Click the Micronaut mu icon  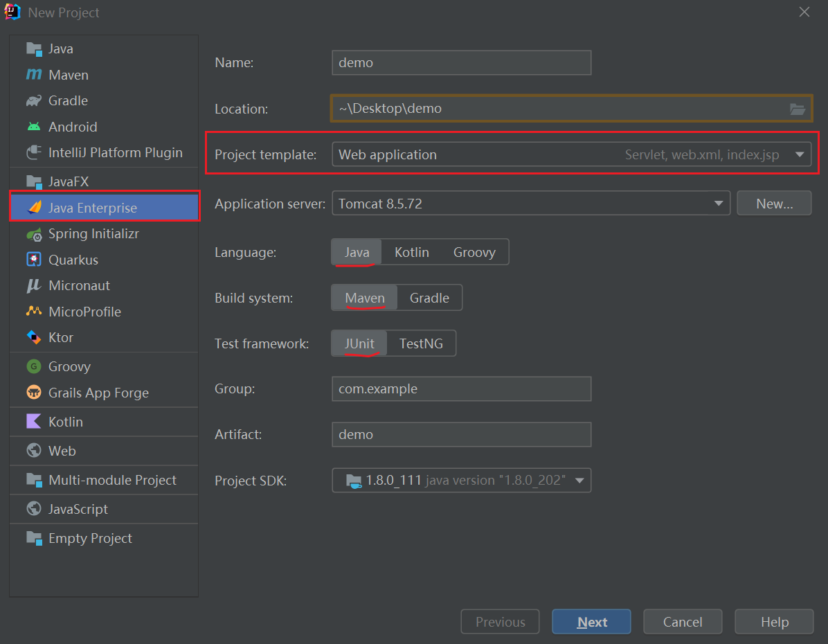click(34, 285)
